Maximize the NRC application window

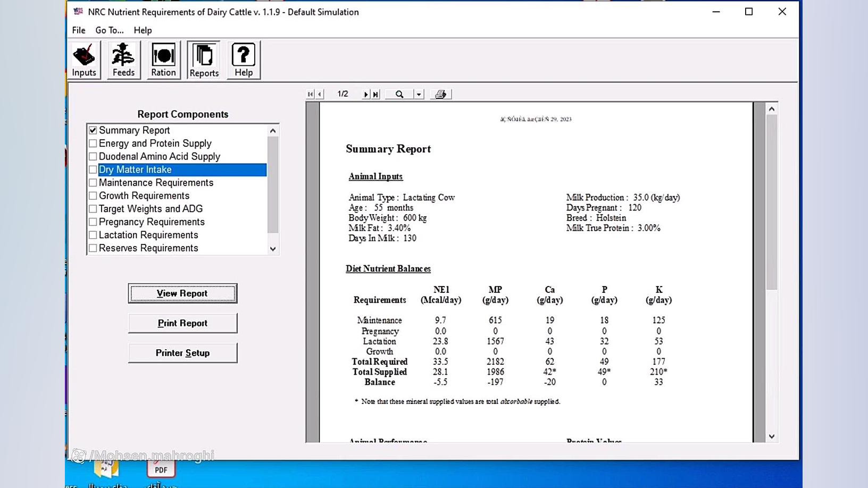[x=749, y=12]
